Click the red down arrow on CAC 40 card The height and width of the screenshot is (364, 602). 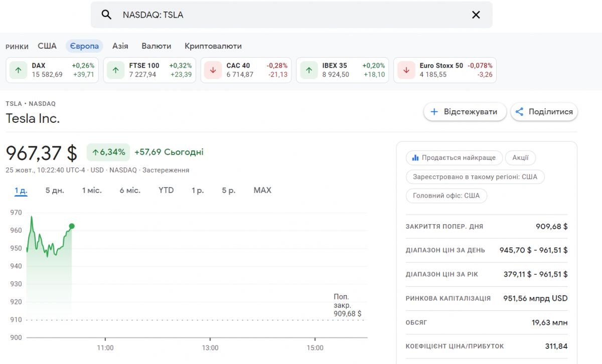213,70
